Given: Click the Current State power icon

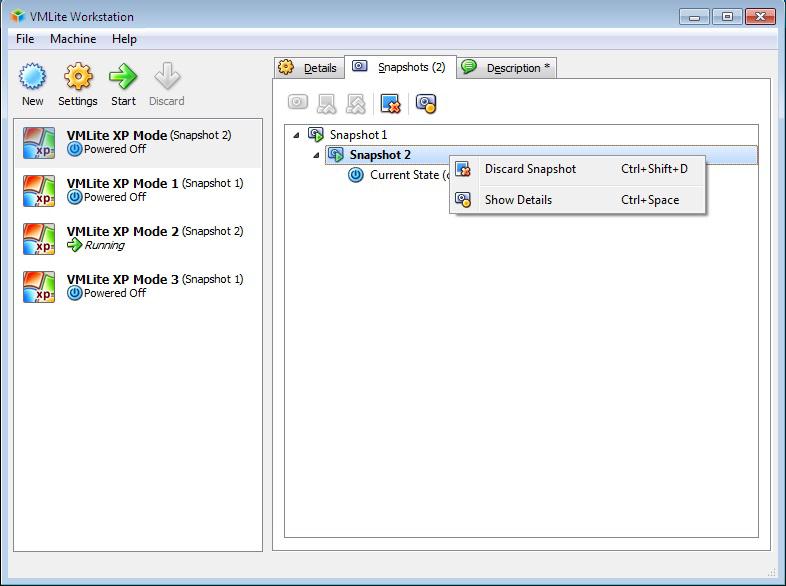Looking at the screenshot, I should point(356,175).
